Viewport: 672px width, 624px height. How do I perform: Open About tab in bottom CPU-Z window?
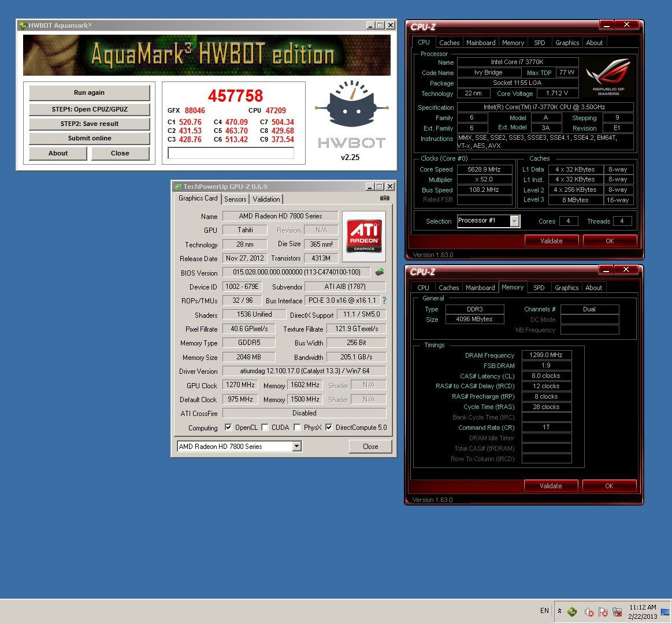pyautogui.click(x=593, y=288)
